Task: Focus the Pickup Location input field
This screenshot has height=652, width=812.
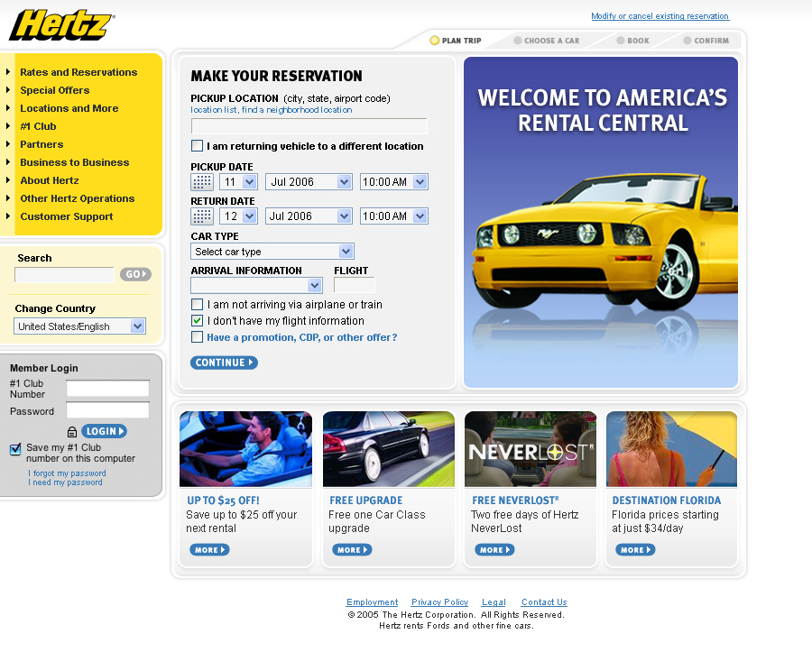Action: (309, 125)
